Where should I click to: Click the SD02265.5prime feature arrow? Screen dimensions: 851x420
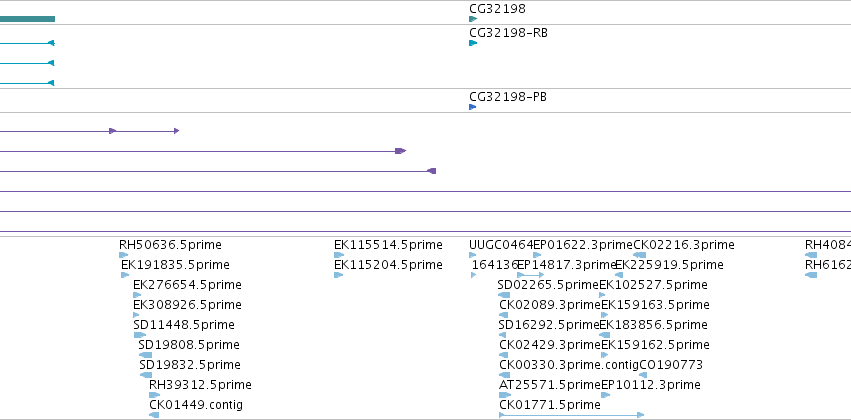504,295
